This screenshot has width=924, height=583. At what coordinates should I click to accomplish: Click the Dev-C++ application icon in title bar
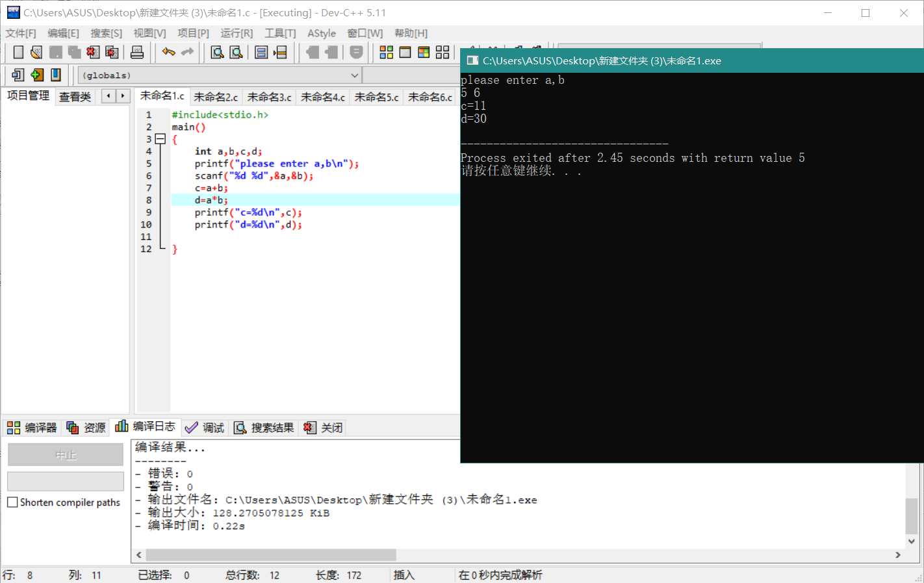point(13,12)
